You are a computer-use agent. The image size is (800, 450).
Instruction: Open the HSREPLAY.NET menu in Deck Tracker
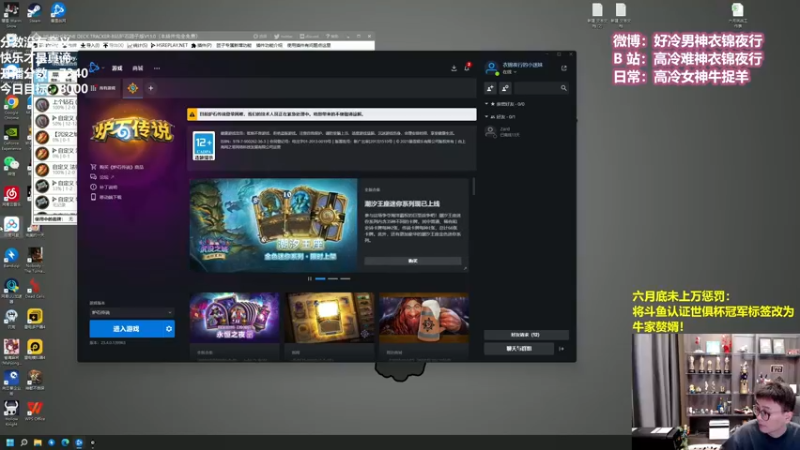pyautogui.click(x=169, y=45)
